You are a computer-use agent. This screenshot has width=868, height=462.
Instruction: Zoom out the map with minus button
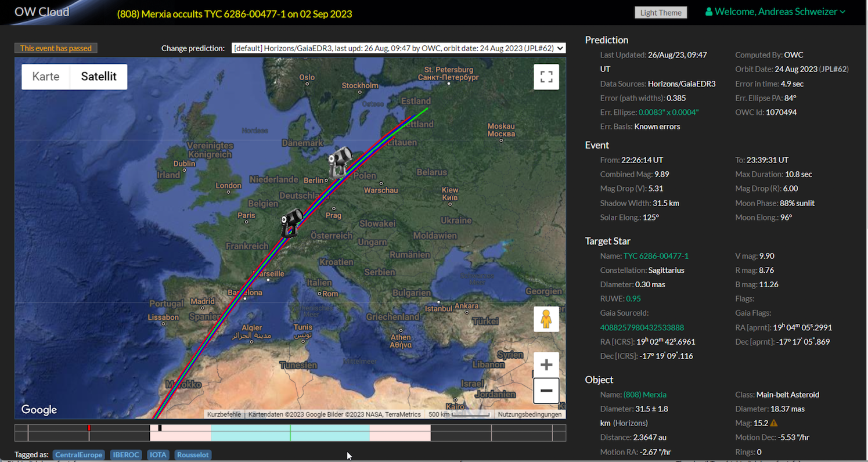pos(546,391)
